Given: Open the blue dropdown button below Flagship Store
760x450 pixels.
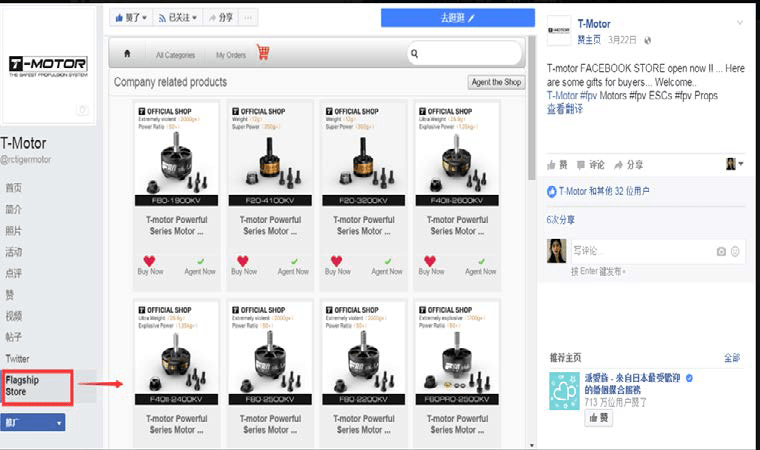Looking at the screenshot, I should [32, 423].
